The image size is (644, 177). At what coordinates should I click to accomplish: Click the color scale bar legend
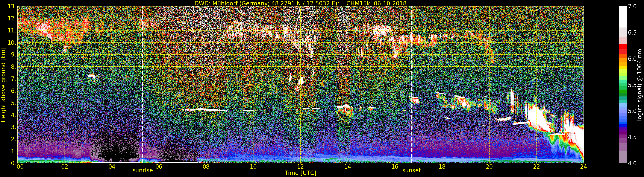tap(623, 85)
